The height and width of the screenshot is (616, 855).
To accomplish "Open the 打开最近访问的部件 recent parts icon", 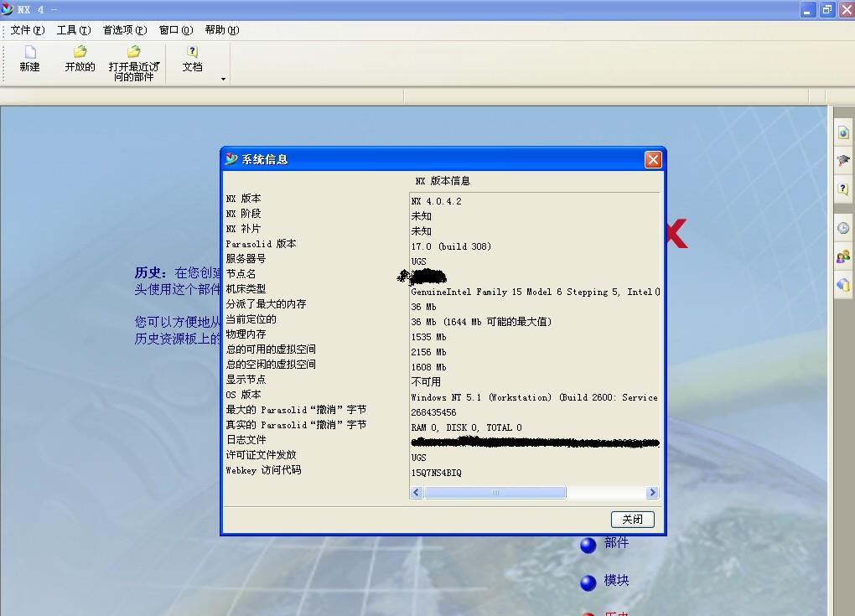I will [133, 52].
